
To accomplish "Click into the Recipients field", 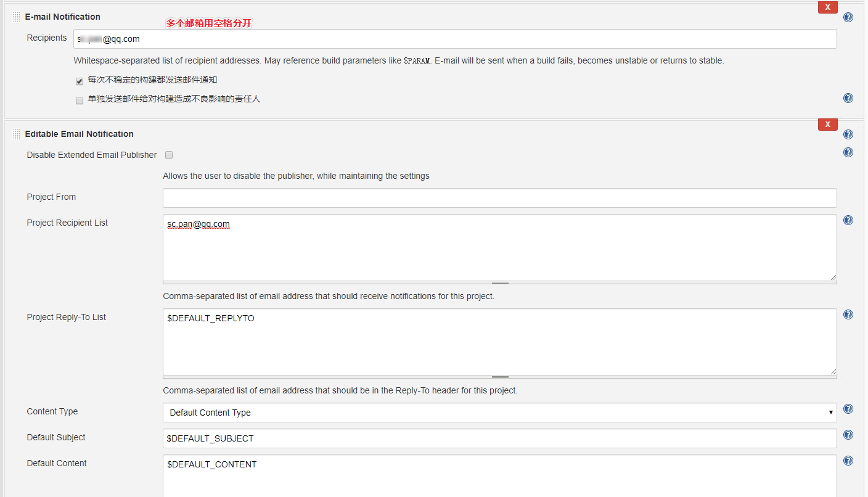I will [455, 39].
